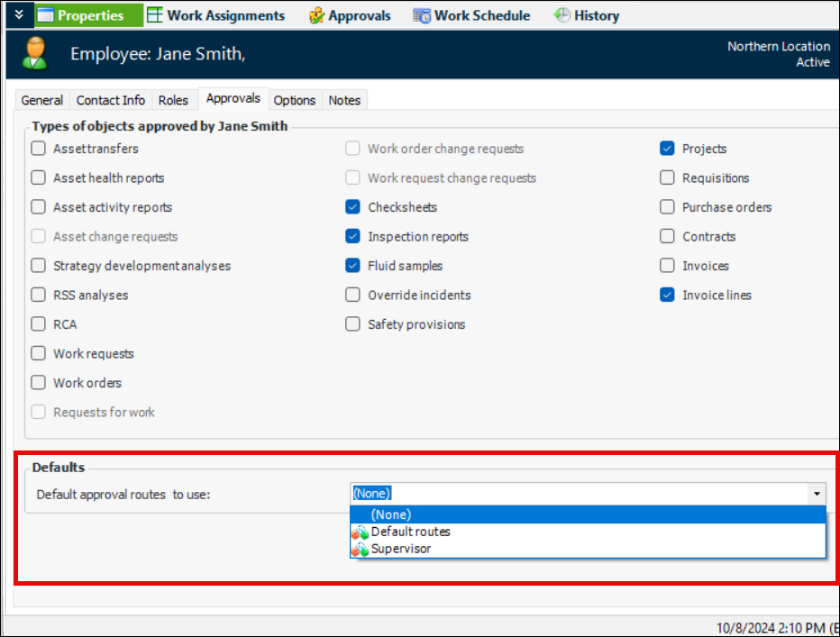Click the Work order change requests checkbox
This screenshot has width=840, height=637.
coord(352,149)
